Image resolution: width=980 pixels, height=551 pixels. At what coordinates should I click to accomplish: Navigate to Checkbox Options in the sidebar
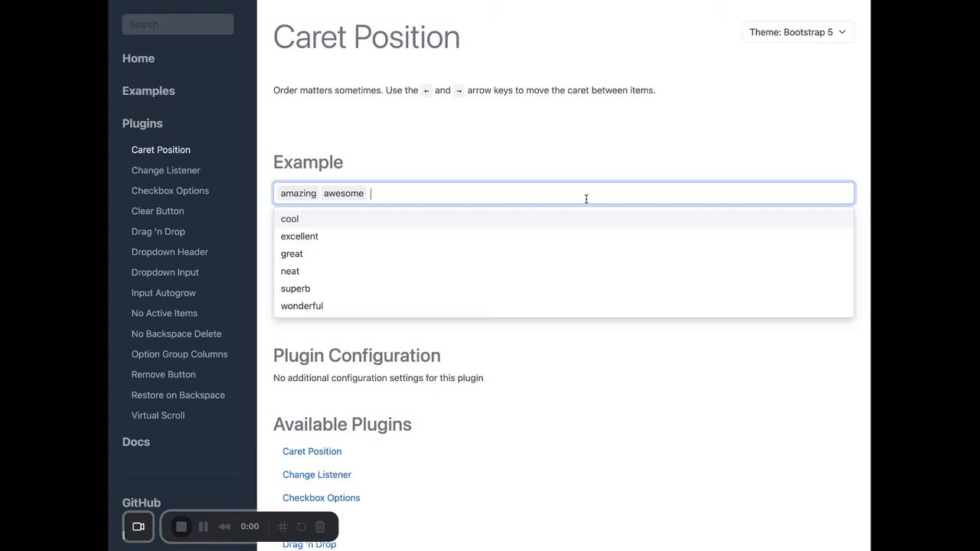point(170,191)
